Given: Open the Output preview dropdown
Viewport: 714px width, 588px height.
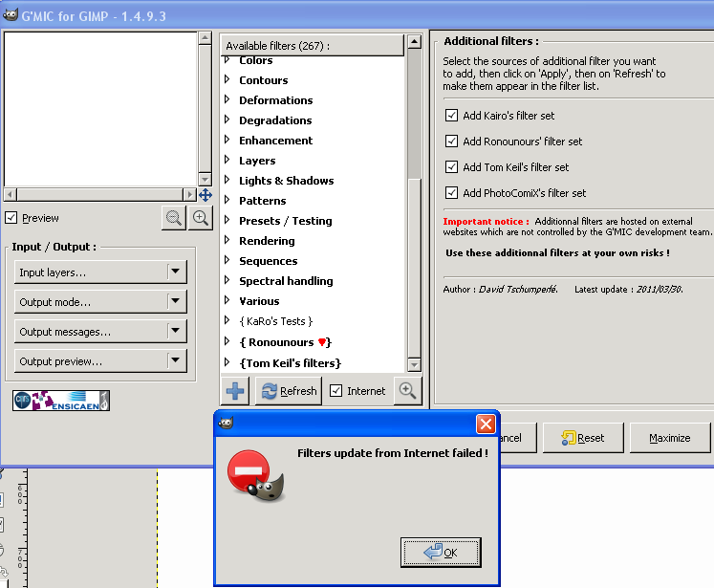Looking at the screenshot, I should point(100,361).
